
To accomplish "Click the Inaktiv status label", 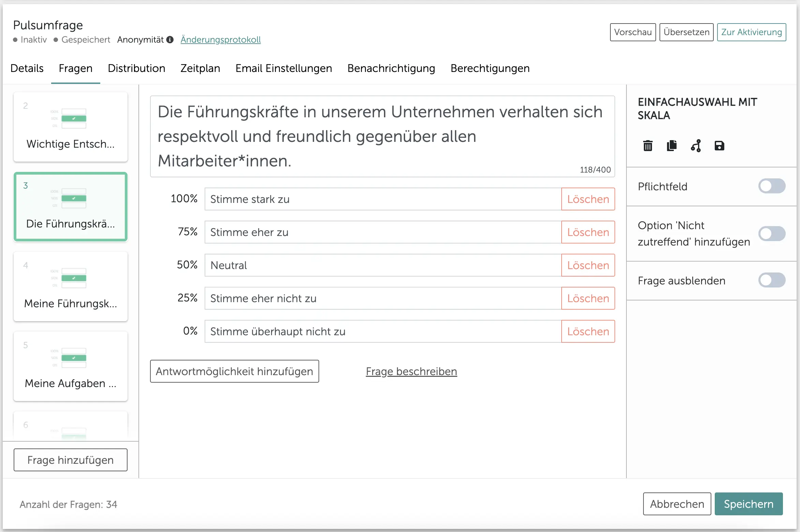I will [34, 40].
